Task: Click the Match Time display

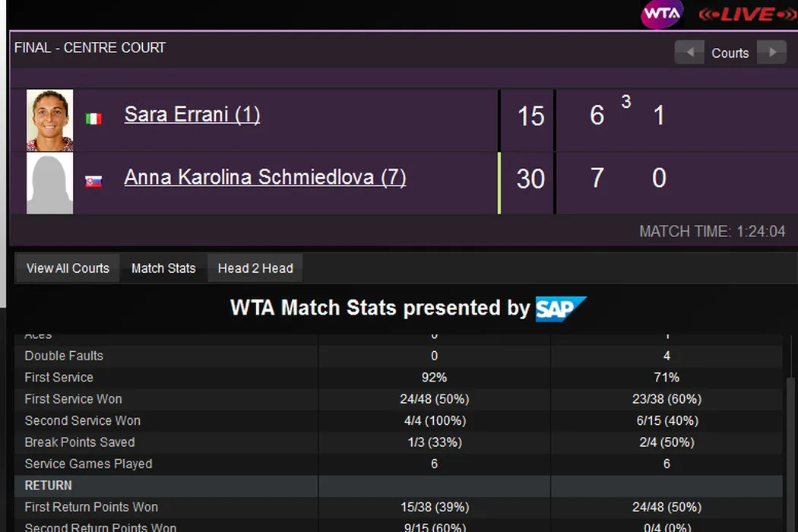Action: 712,232
